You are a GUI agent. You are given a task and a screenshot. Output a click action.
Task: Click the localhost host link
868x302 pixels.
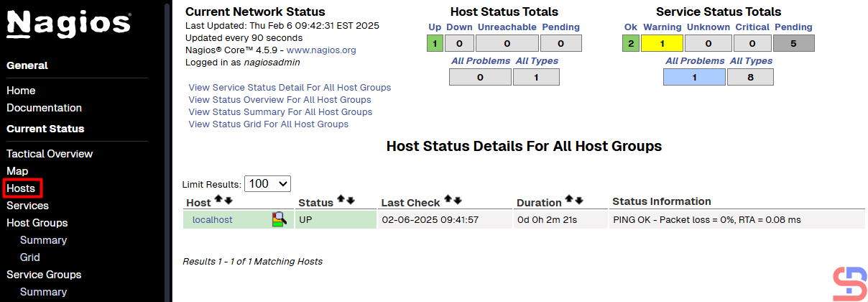212,220
